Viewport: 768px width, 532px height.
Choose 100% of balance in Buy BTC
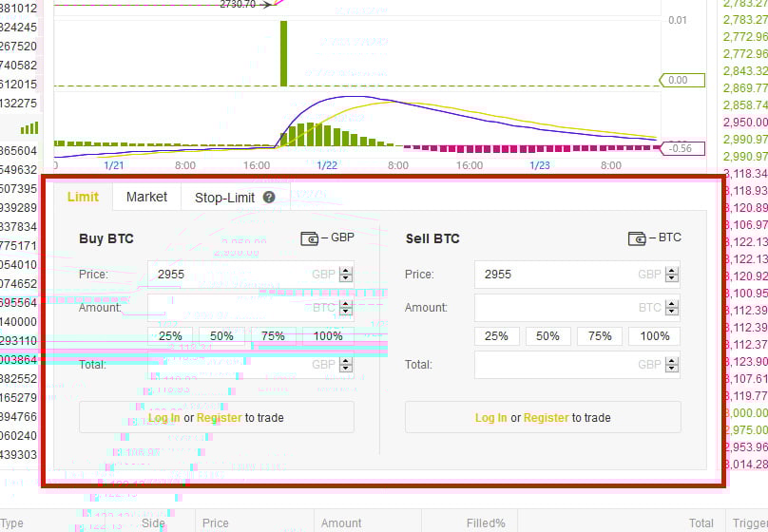328,336
